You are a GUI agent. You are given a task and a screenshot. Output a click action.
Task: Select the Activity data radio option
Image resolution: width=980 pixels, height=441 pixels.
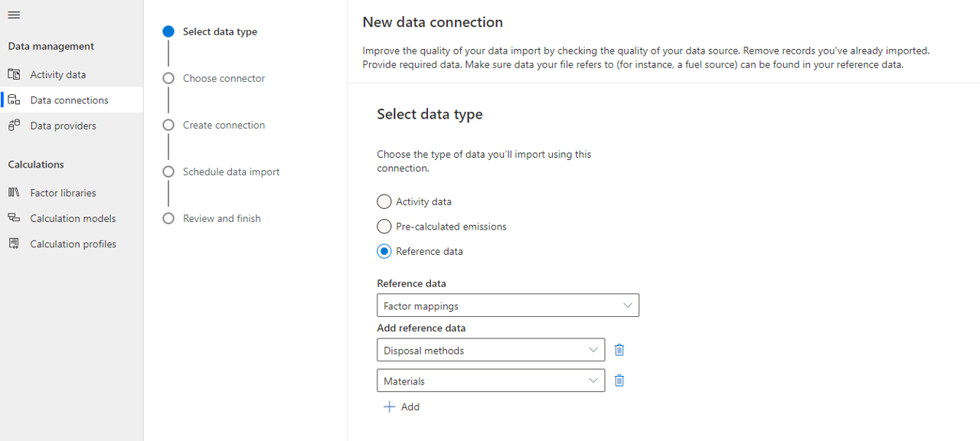384,202
